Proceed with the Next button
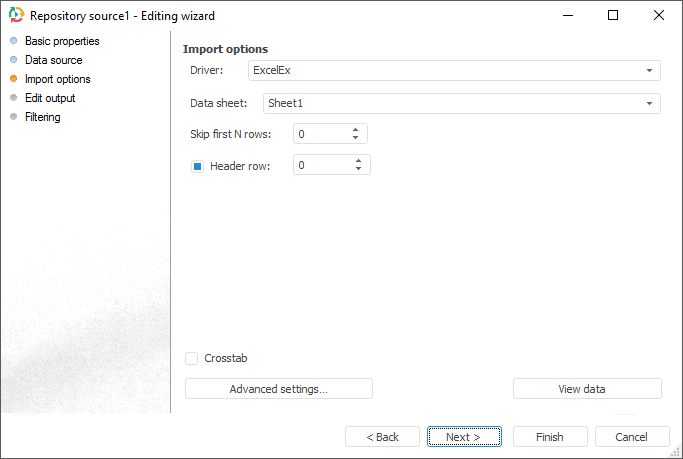Viewport: 683px width, 459px height. [464, 437]
